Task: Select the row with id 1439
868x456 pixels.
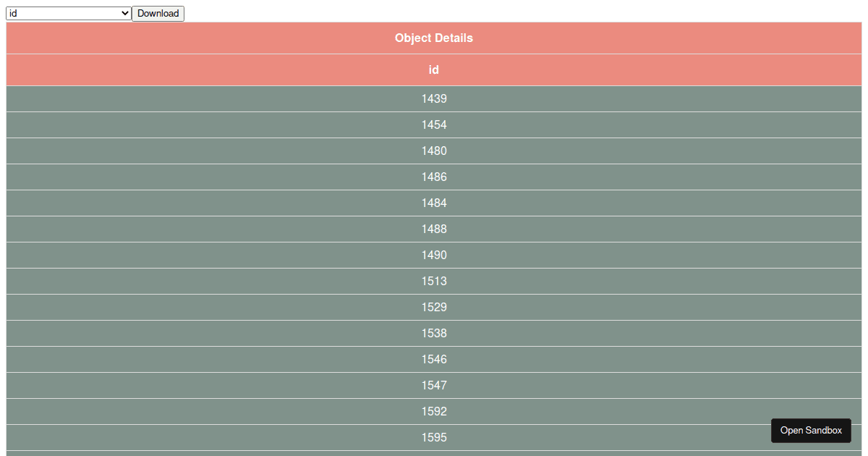Action: 434,98
